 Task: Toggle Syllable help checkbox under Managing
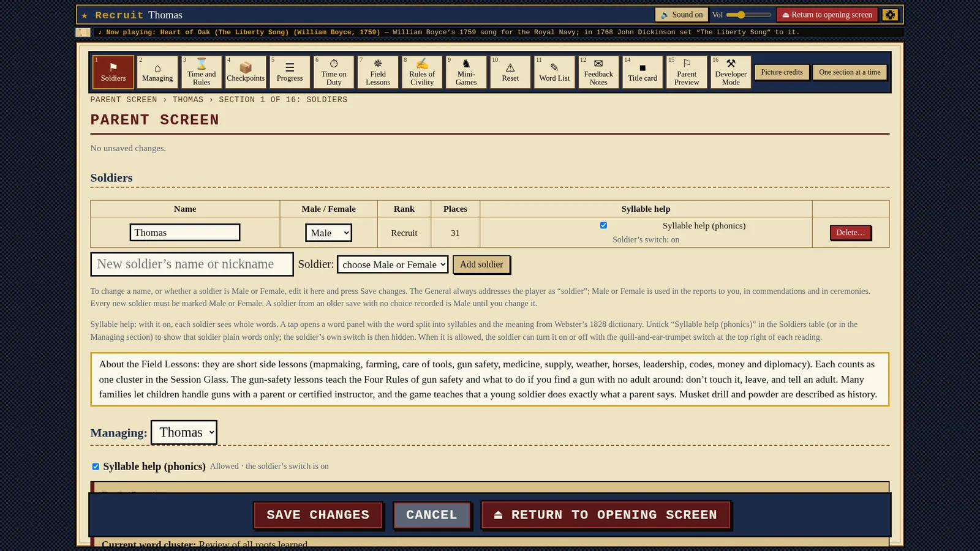coord(96,467)
